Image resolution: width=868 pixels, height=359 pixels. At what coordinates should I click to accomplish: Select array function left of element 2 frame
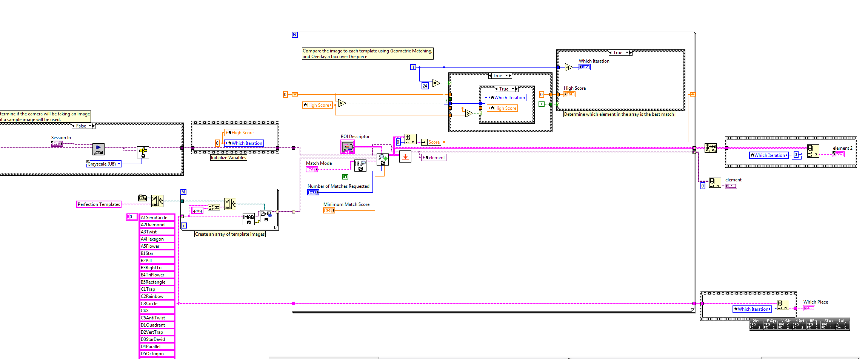[711, 148]
